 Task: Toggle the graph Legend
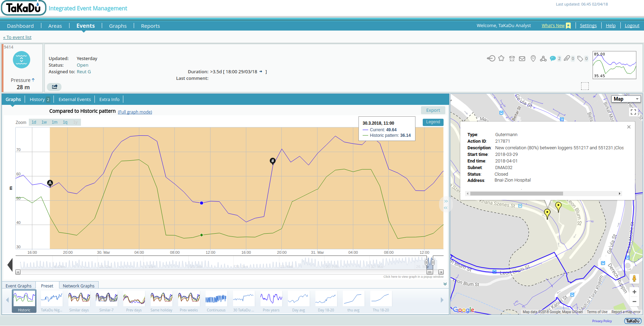[x=433, y=122]
